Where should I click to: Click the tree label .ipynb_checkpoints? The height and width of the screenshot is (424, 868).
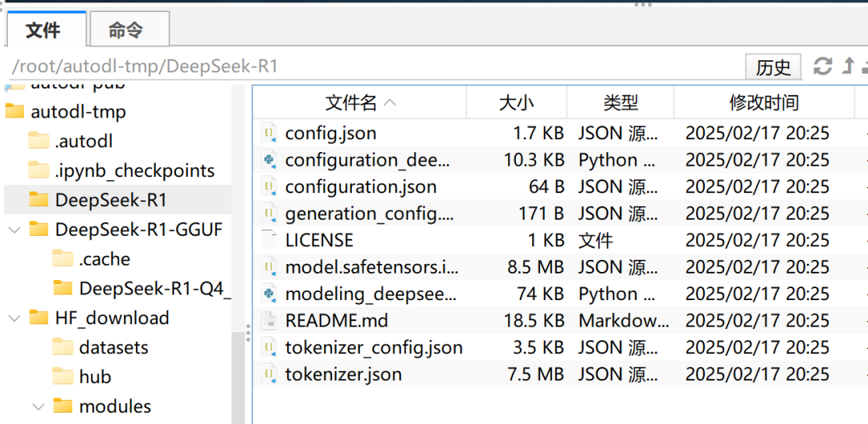(x=134, y=170)
